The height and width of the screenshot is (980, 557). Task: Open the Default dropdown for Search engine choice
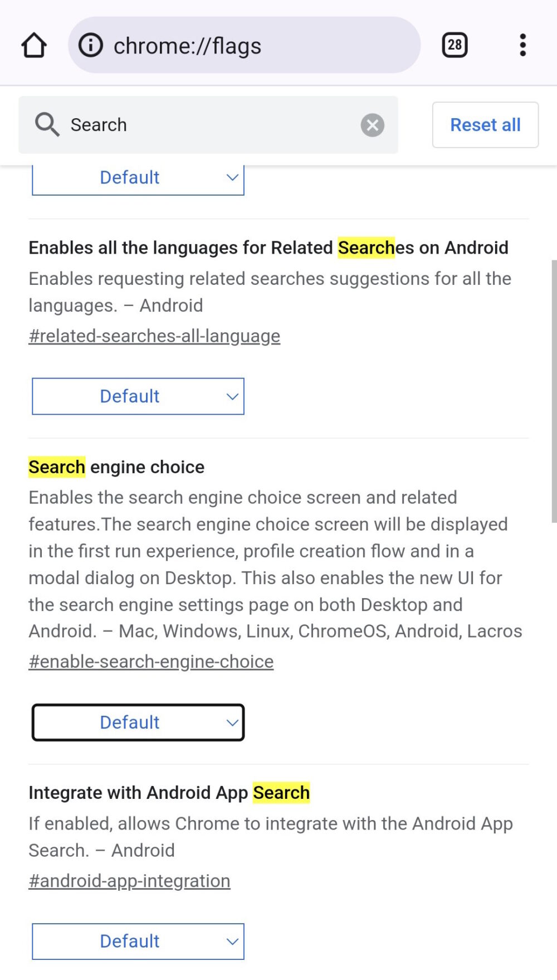click(138, 722)
